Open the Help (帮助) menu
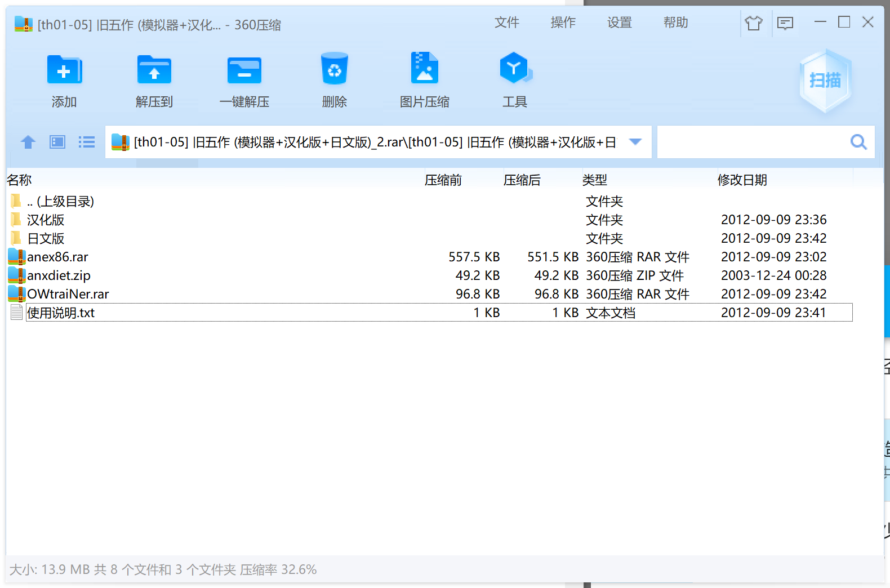The height and width of the screenshot is (588, 890). [x=675, y=23]
